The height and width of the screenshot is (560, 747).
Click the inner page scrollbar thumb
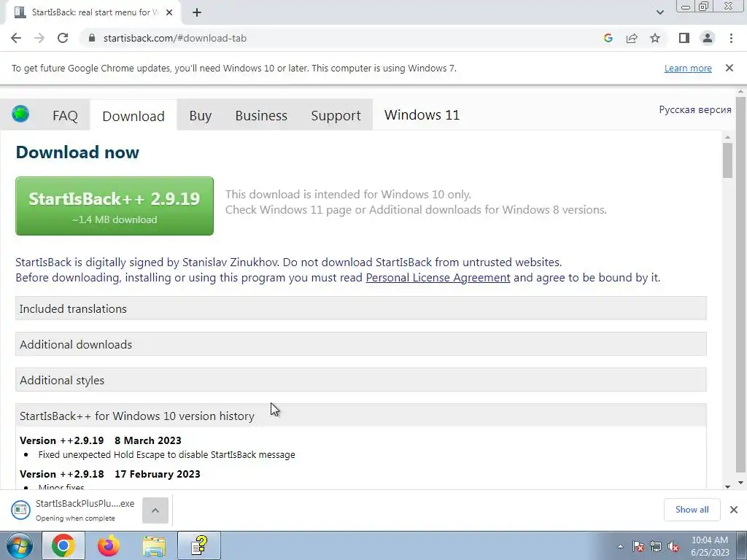[x=727, y=160]
